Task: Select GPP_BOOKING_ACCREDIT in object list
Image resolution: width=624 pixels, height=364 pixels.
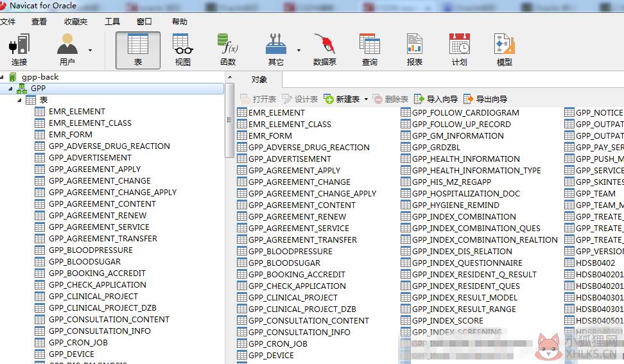Action: point(297,274)
